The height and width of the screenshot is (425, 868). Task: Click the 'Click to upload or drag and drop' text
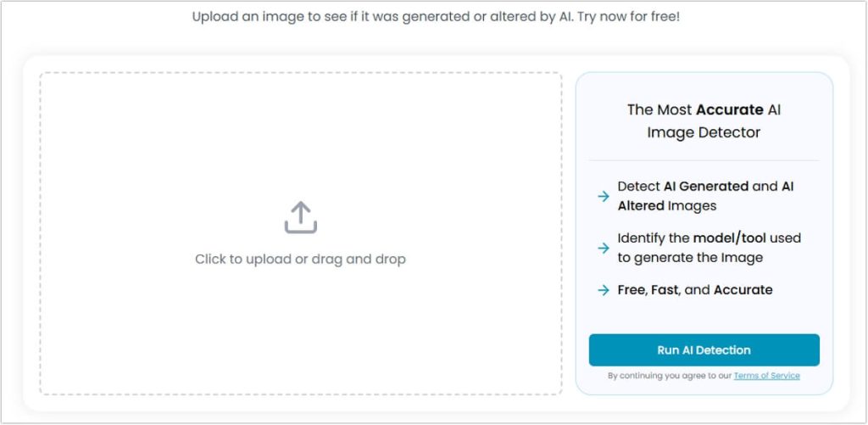click(x=300, y=259)
